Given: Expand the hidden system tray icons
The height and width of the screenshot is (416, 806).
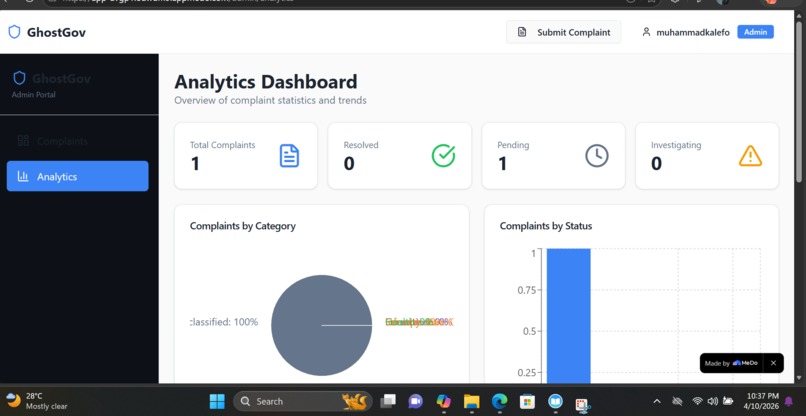Looking at the screenshot, I should (x=657, y=401).
